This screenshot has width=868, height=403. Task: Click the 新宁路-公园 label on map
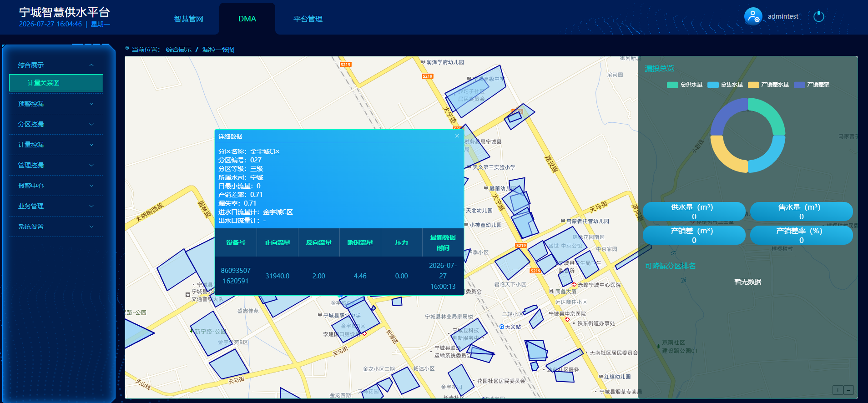210,331
